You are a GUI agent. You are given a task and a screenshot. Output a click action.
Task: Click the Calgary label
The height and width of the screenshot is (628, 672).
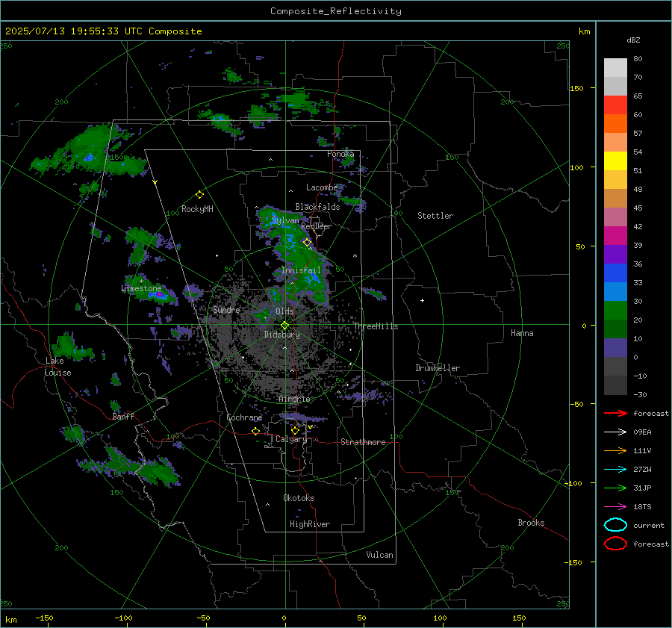291,439
